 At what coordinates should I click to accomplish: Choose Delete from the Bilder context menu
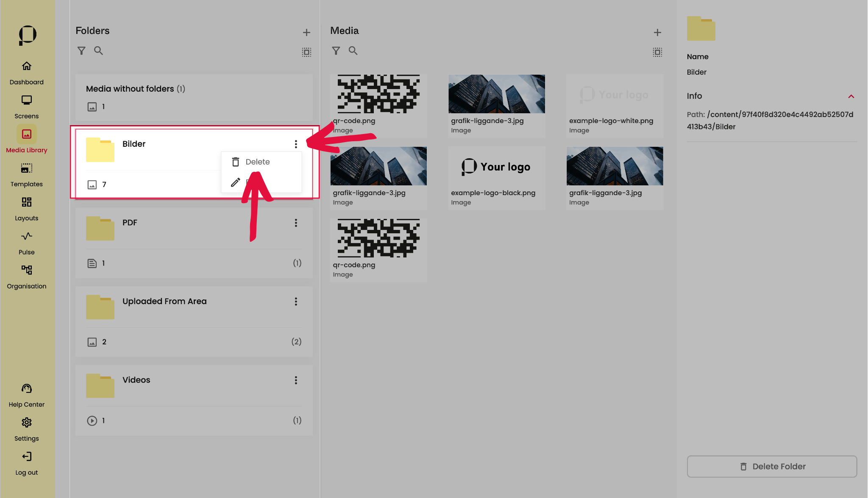[x=257, y=162]
